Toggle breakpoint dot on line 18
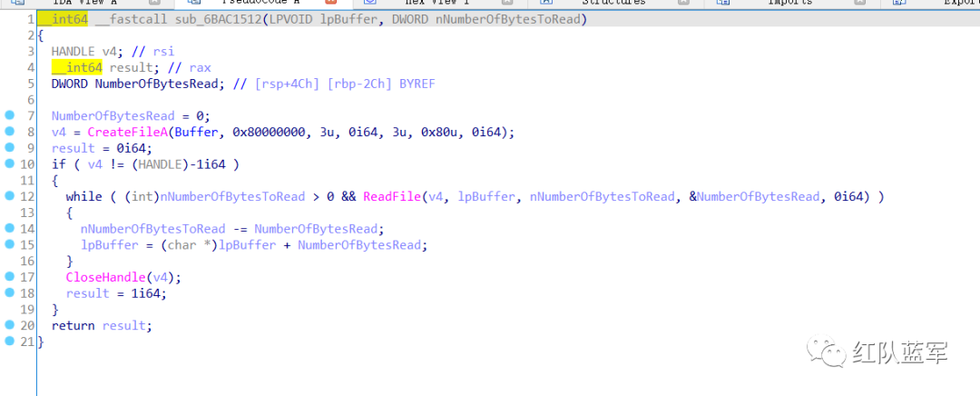Image resolution: width=980 pixels, height=396 pixels. click(x=9, y=292)
